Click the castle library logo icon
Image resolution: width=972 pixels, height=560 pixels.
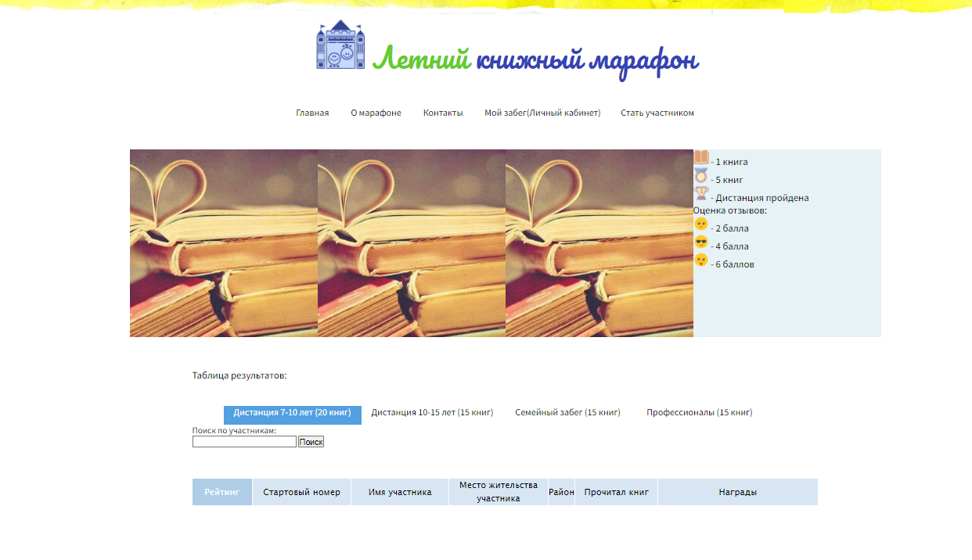[x=340, y=45]
